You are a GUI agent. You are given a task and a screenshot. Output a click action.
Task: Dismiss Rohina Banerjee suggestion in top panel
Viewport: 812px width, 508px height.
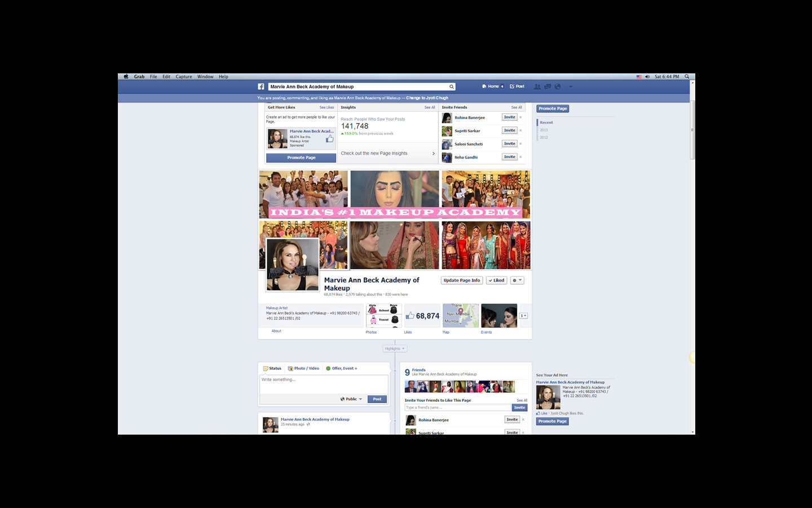520,117
